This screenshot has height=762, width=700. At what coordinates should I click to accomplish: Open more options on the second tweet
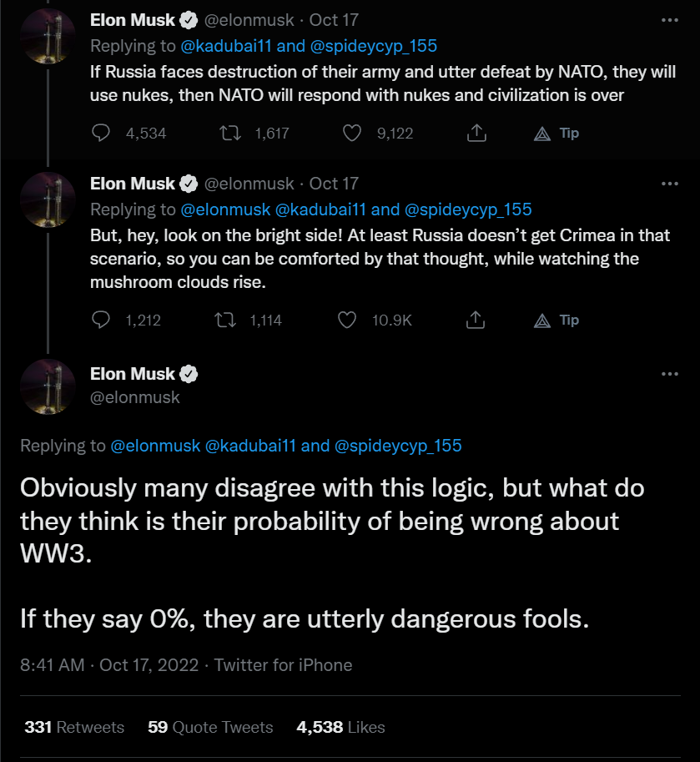click(669, 184)
